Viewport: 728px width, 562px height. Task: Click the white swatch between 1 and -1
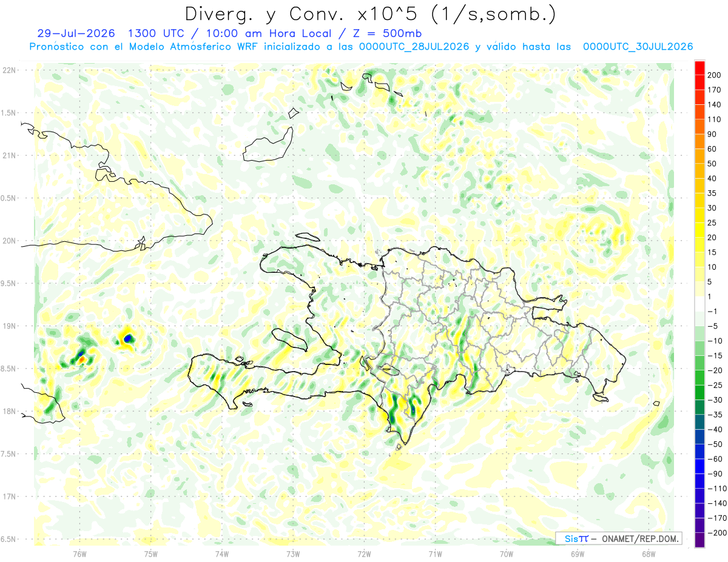click(699, 304)
